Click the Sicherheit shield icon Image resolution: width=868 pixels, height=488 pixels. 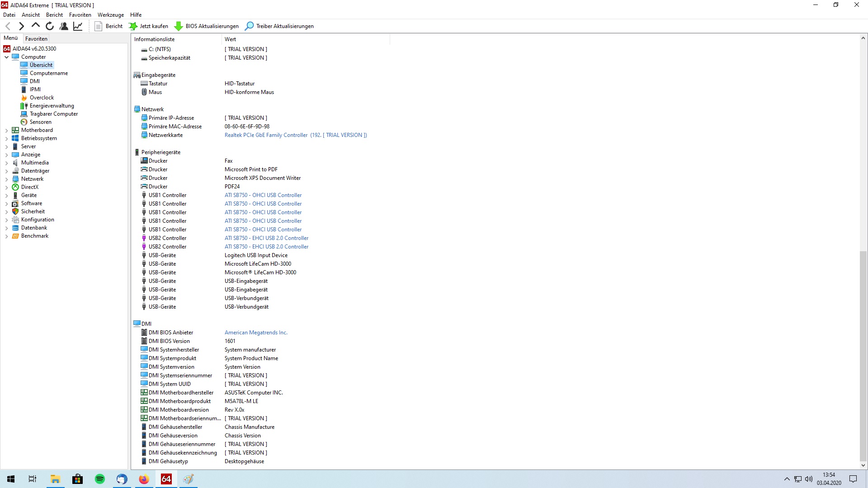coord(15,211)
